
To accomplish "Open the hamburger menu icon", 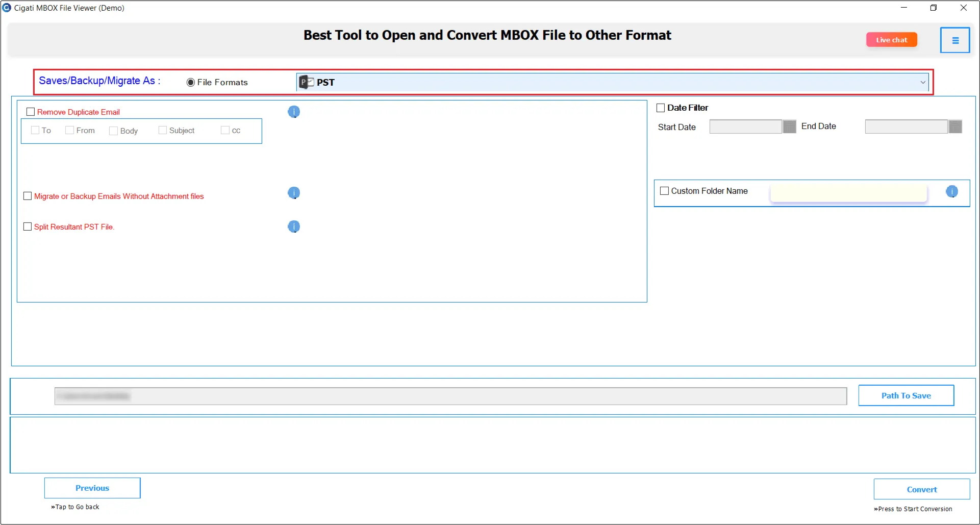I will 955,40.
